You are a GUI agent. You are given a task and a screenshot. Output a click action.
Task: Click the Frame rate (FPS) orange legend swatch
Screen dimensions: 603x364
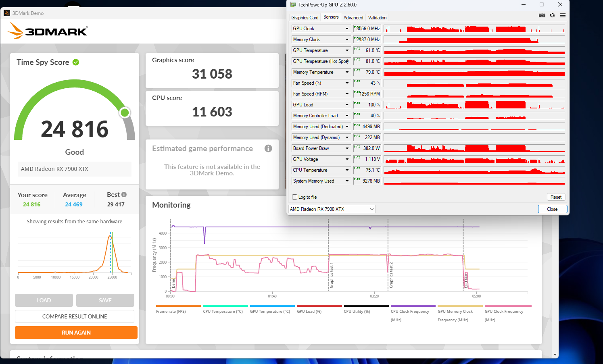[x=178, y=306]
